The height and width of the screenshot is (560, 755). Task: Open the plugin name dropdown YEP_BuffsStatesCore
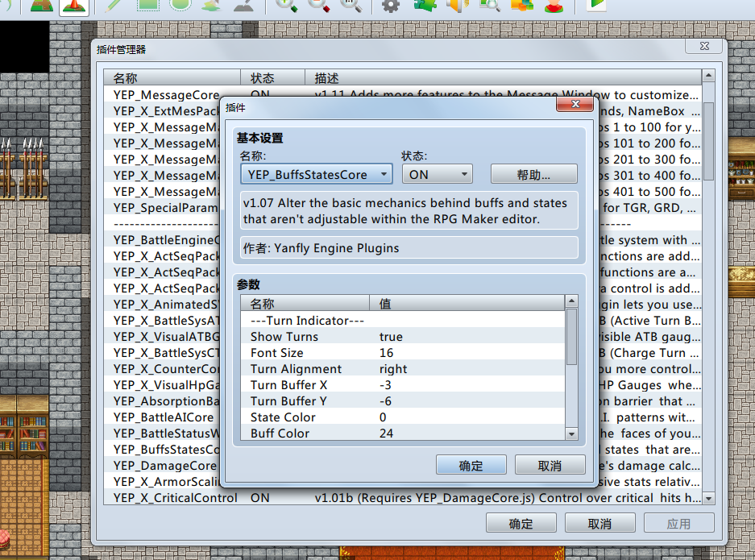317,174
